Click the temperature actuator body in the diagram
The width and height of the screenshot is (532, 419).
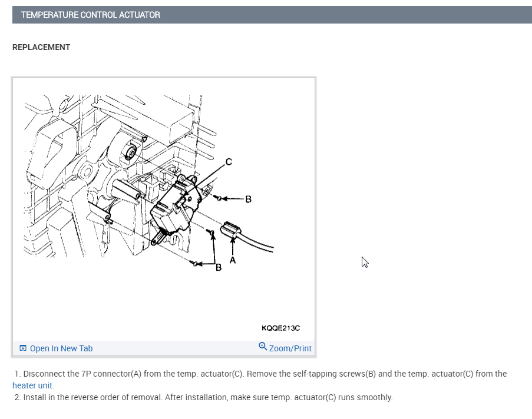pos(175,207)
